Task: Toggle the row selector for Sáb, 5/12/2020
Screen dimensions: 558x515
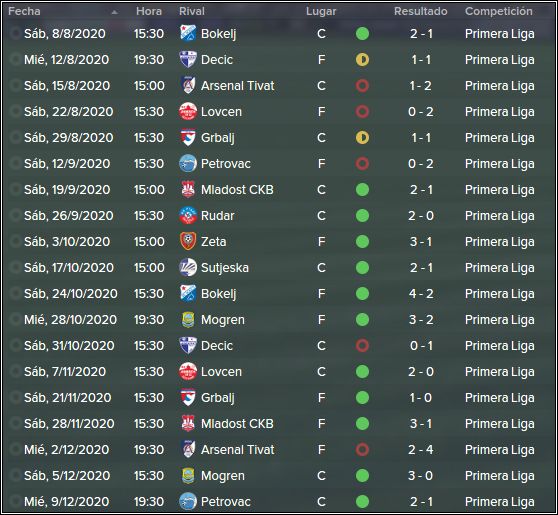Action: coord(15,475)
